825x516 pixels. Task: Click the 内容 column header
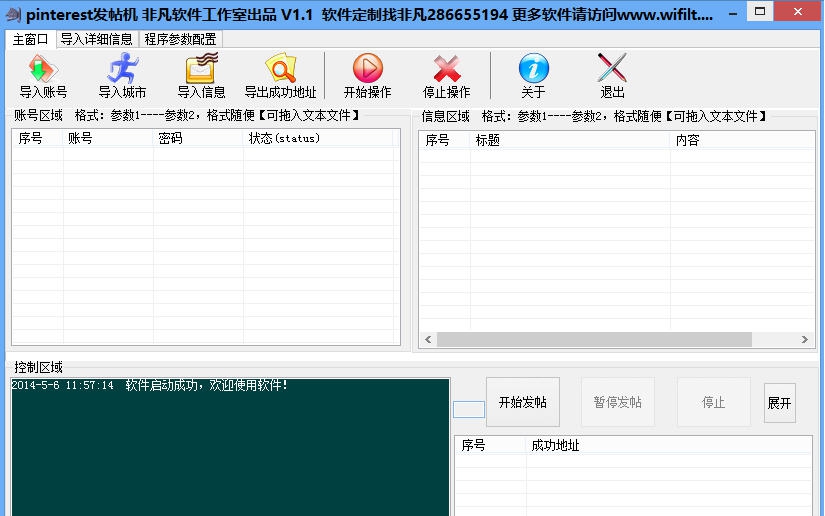coord(742,140)
